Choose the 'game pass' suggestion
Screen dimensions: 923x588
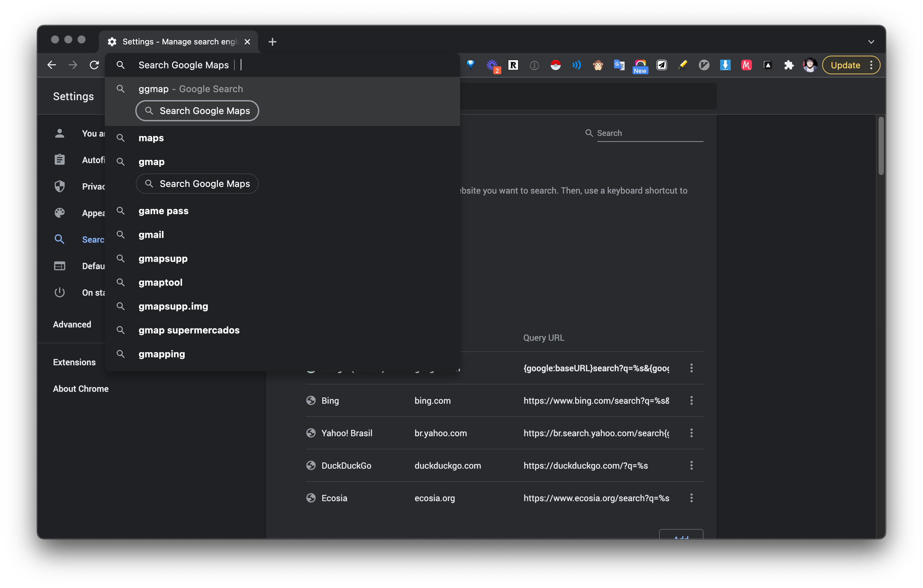point(163,211)
